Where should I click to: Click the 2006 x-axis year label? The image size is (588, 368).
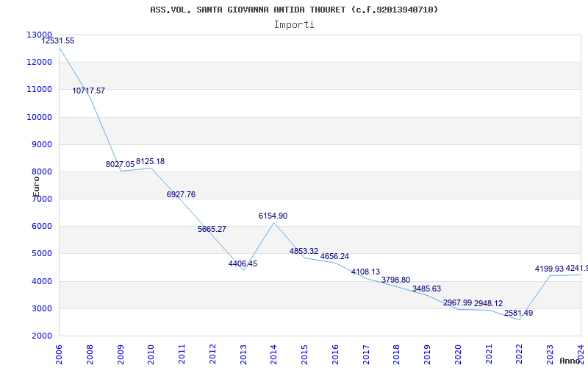[59, 355]
